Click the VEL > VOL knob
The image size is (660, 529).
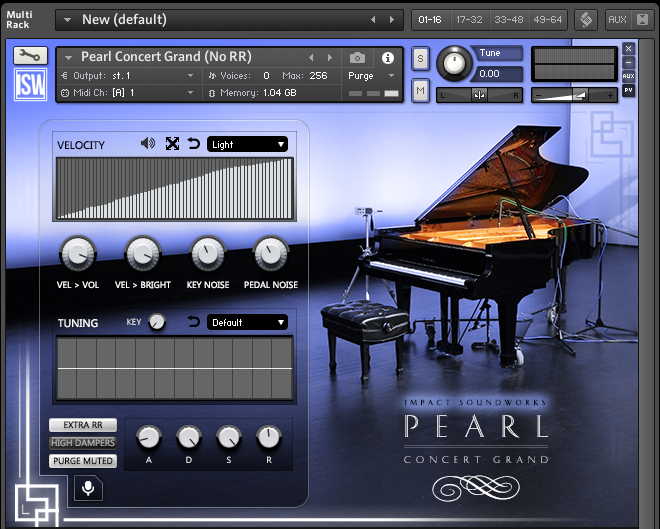77,254
